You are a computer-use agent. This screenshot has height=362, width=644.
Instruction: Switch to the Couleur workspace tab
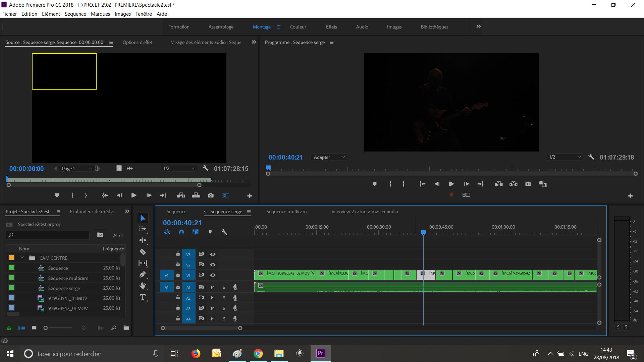pos(298,27)
